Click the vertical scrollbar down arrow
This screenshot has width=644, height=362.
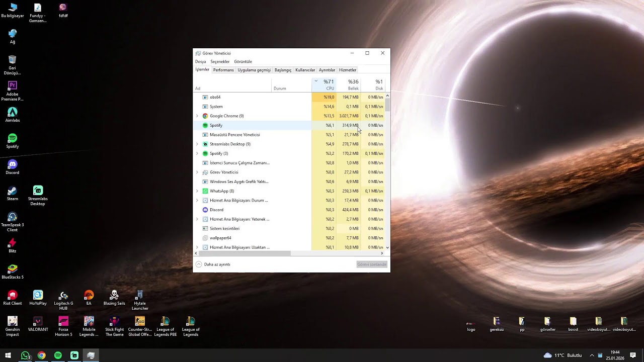[387, 247]
